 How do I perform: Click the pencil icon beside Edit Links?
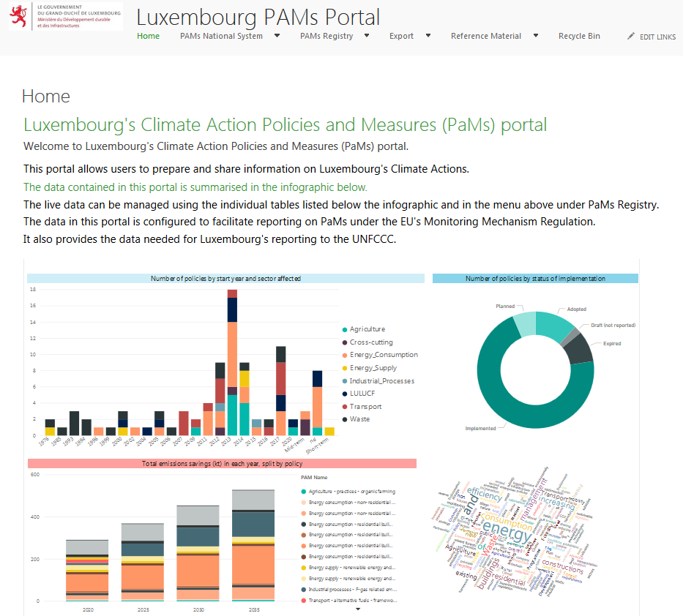pyautogui.click(x=631, y=37)
